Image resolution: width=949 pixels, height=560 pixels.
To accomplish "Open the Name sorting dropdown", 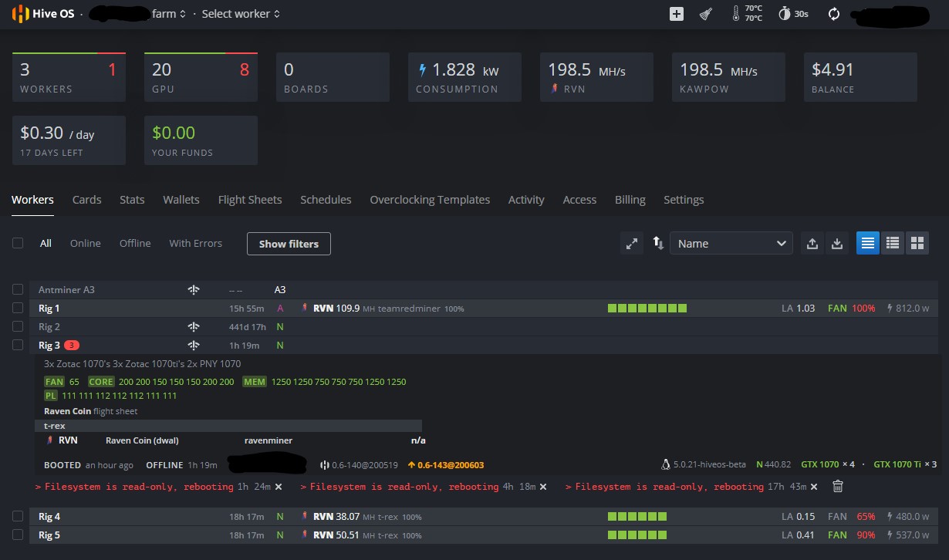I will pyautogui.click(x=730, y=243).
